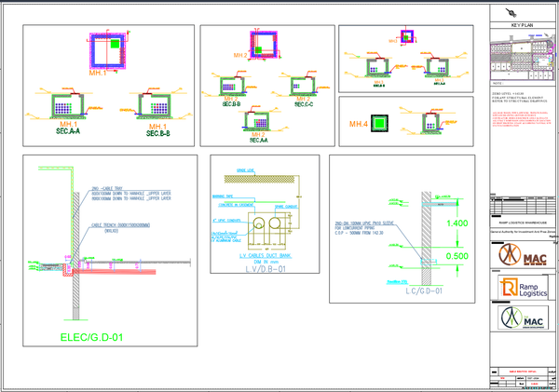Click the KEY PLAN heading
Screen dimensions: 559x392
click(x=522, y=25)
